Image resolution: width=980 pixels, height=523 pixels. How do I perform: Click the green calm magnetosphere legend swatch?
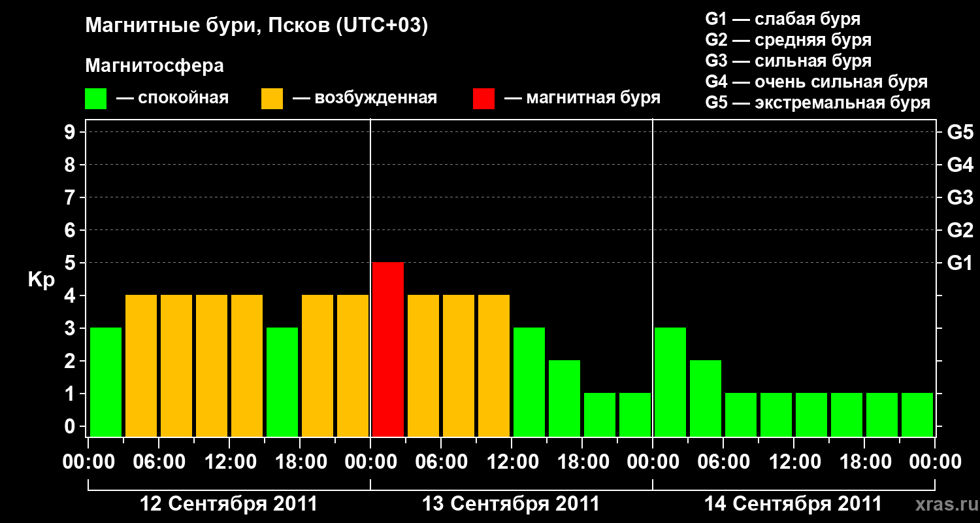point(96,99)
